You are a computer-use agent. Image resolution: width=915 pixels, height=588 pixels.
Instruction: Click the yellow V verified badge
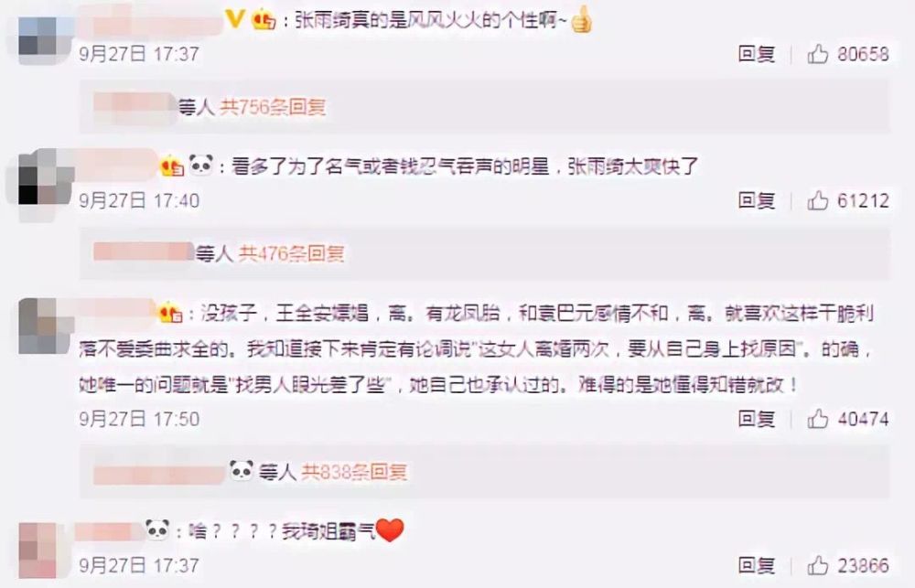click(234, 19)
